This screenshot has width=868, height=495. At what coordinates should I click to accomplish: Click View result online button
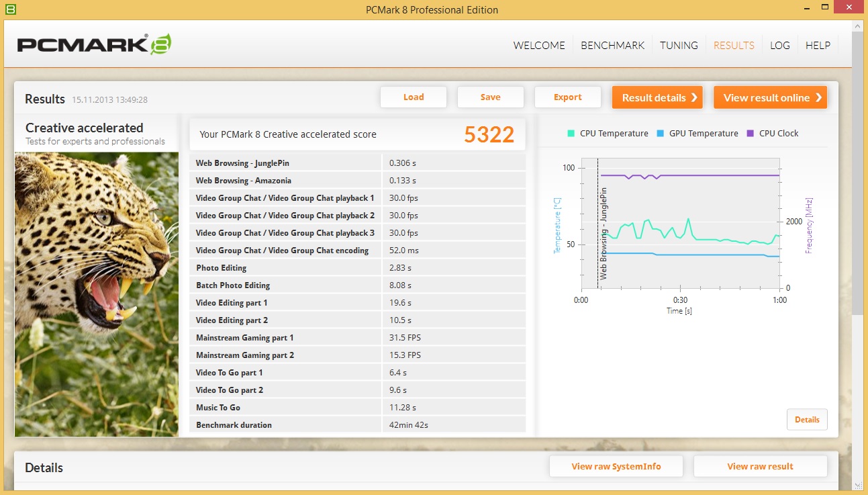(x=770, y=97)
